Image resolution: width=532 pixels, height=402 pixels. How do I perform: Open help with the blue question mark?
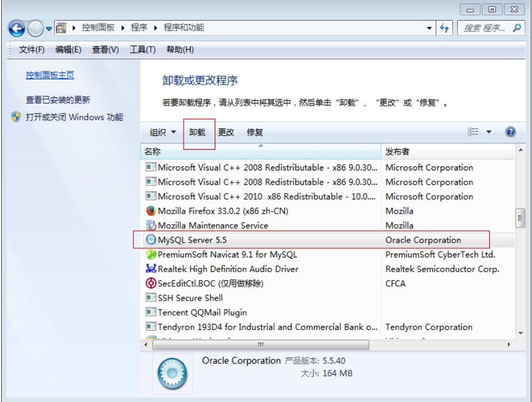511,132
